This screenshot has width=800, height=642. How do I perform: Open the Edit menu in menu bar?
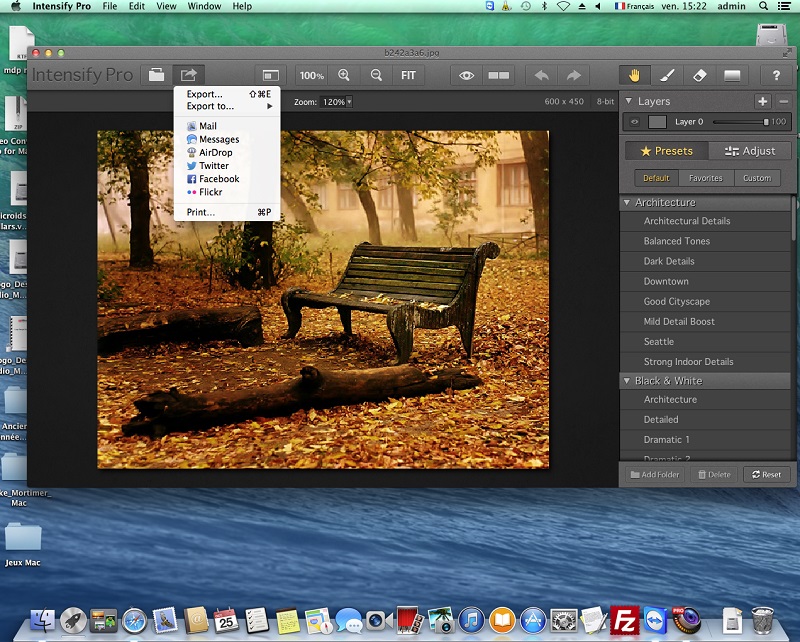coord(137,6)
